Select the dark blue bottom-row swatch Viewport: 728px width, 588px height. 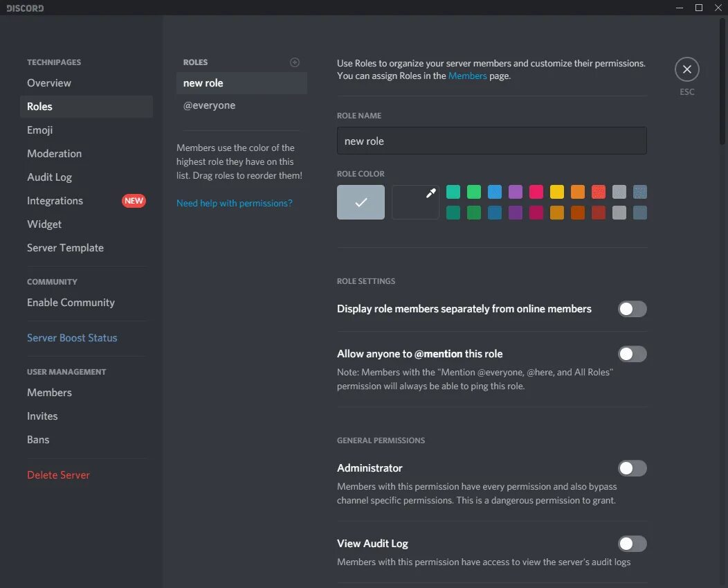(495, 213)
